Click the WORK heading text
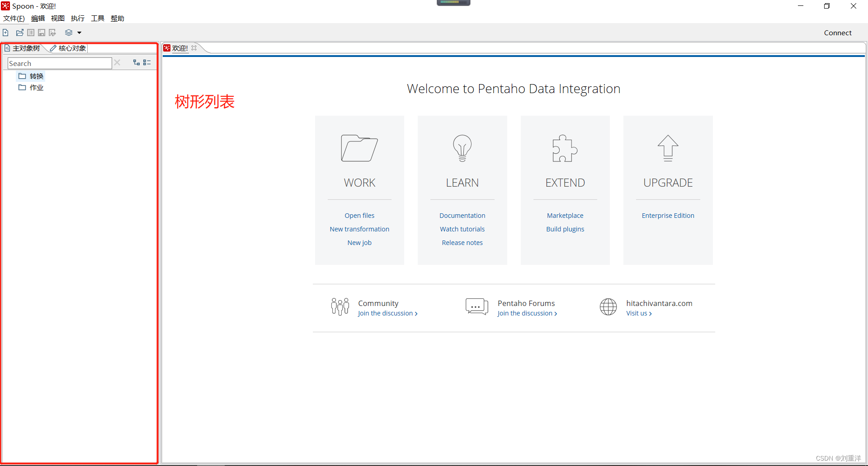Screen dimensions: 868x466 359,183
